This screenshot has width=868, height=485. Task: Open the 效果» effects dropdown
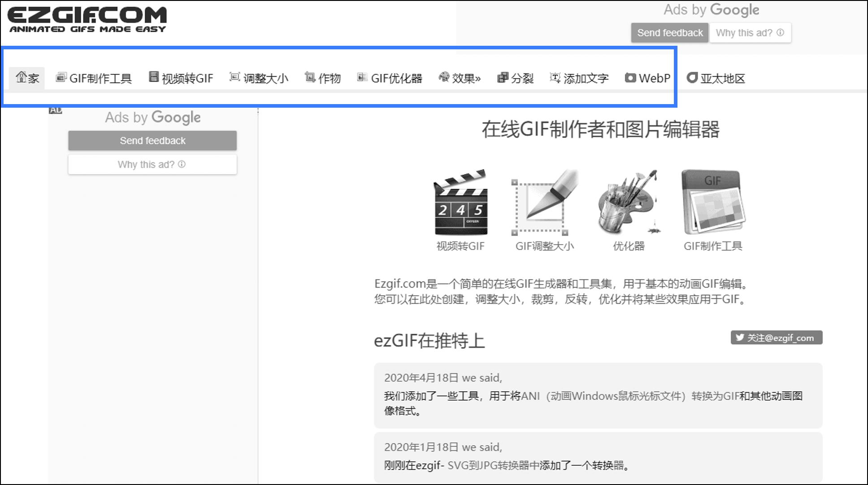(x=460, y=78)
